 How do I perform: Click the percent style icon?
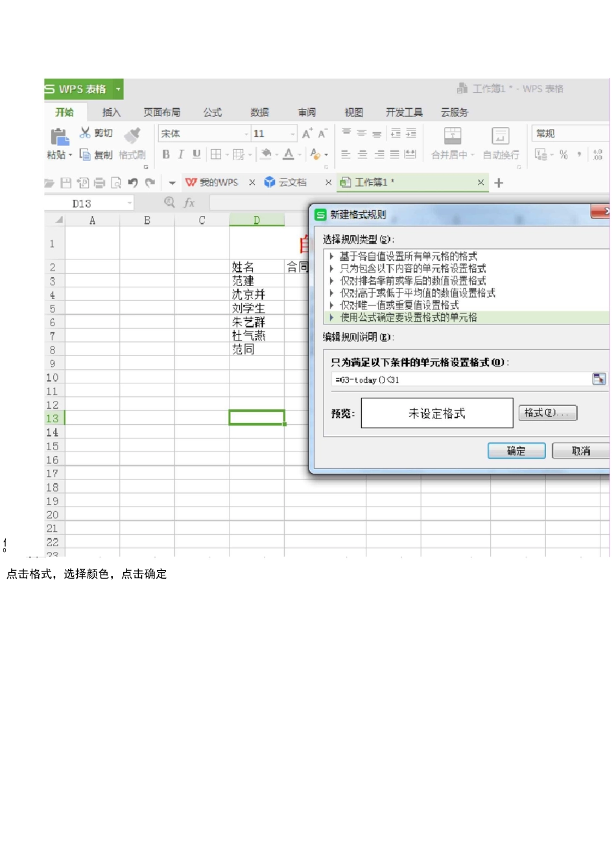(x=563, y=154)
